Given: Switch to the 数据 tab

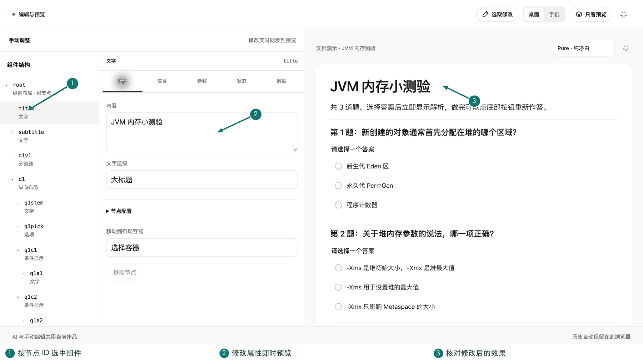Looking at the screenshot, I should click(281, 81).
